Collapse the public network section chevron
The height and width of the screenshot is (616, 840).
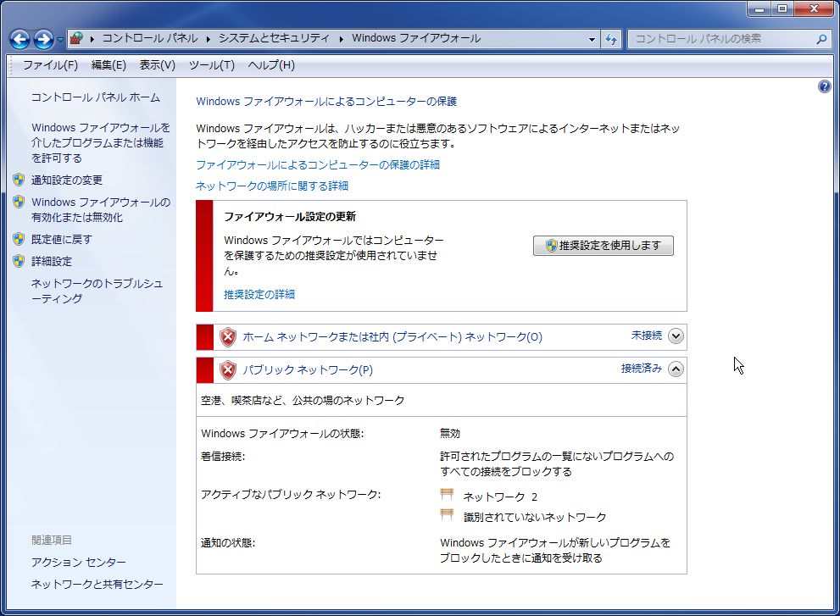676,369
